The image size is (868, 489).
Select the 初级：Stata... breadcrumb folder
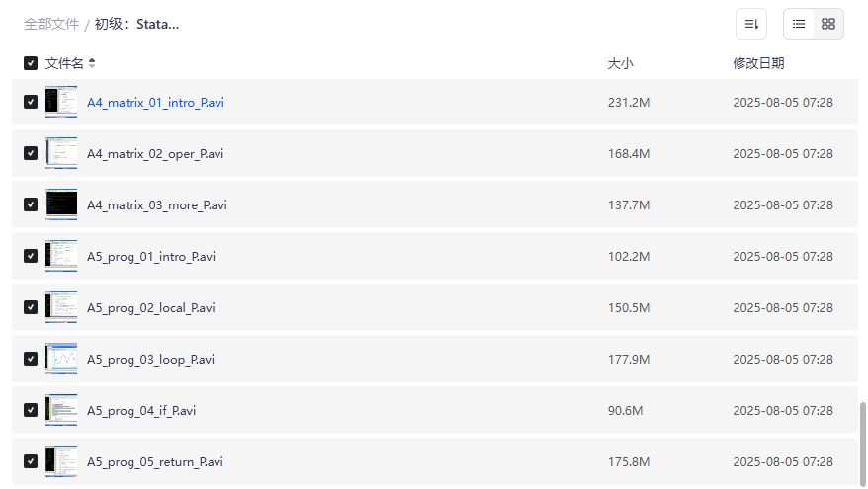coord(137,24)
